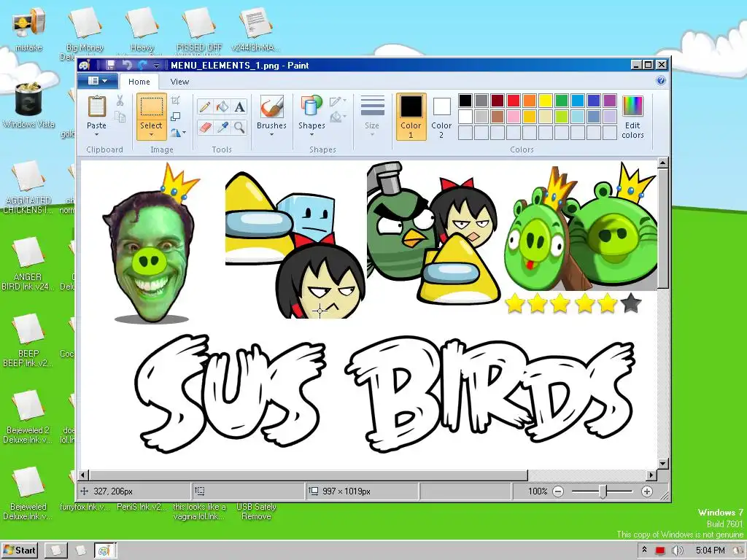Click the Paint taskbar button

click(104, 551)
